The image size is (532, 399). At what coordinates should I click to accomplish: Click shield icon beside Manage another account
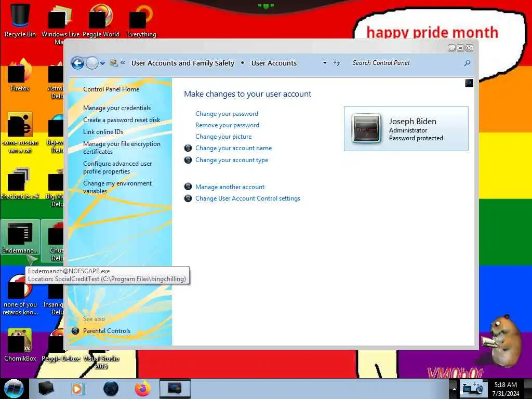(188, 187)
